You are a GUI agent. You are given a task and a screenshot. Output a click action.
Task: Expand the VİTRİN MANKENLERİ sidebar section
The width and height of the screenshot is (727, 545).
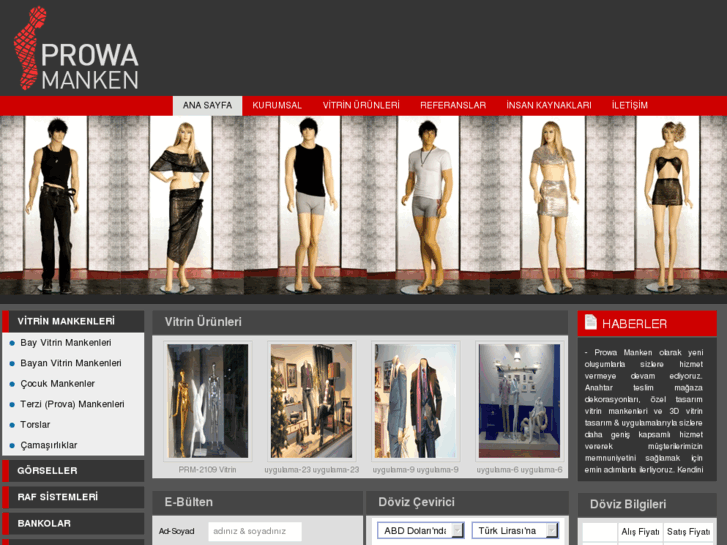click(x=73, y=321)
